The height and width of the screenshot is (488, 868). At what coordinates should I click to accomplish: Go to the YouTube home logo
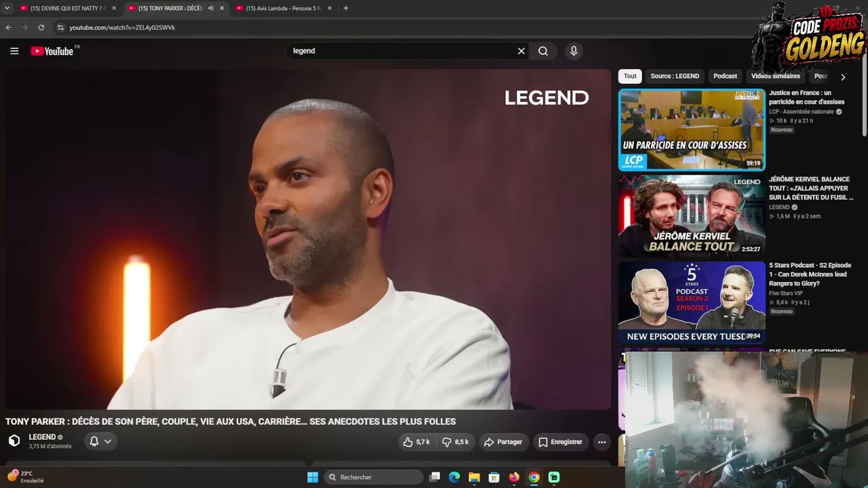pyautogui.click(x=52, y=51)
